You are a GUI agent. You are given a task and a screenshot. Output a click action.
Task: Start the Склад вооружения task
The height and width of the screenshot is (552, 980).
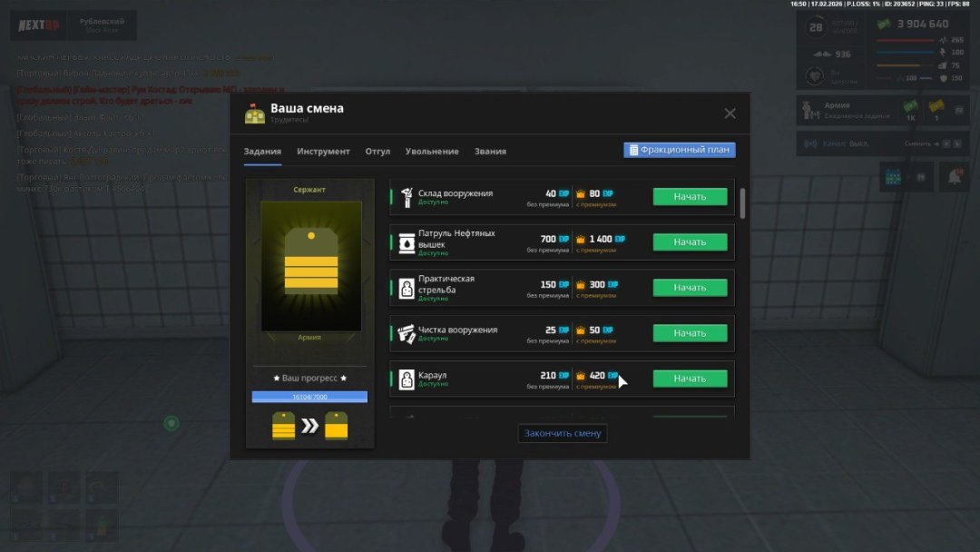pos(690,197)
